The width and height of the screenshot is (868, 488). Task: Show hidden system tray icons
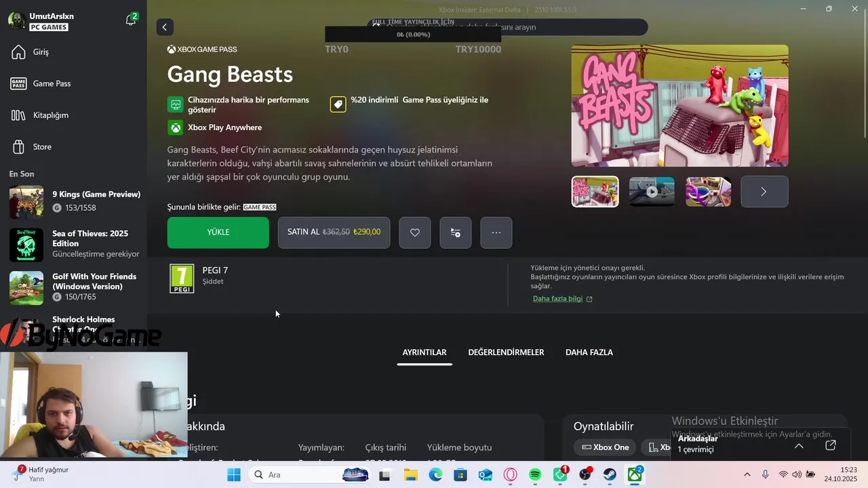747,475
